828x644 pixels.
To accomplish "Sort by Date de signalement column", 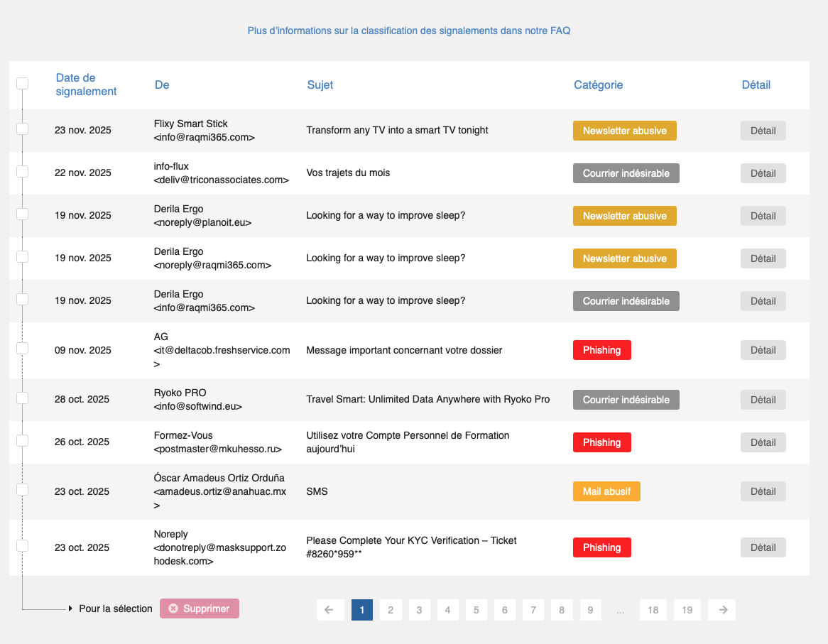I will (86, 84).
